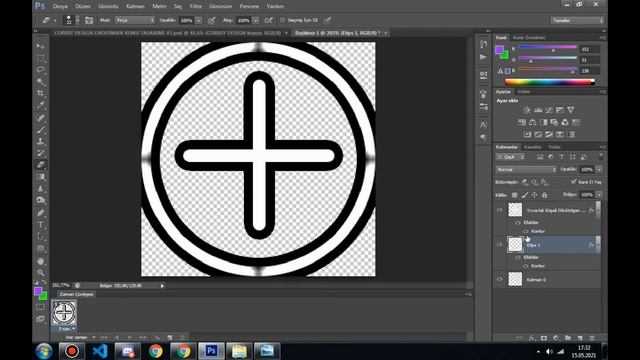The height and width of the screenshot is (360, 640).
Task: Add Levels adjustment
Action: [538, 110]
